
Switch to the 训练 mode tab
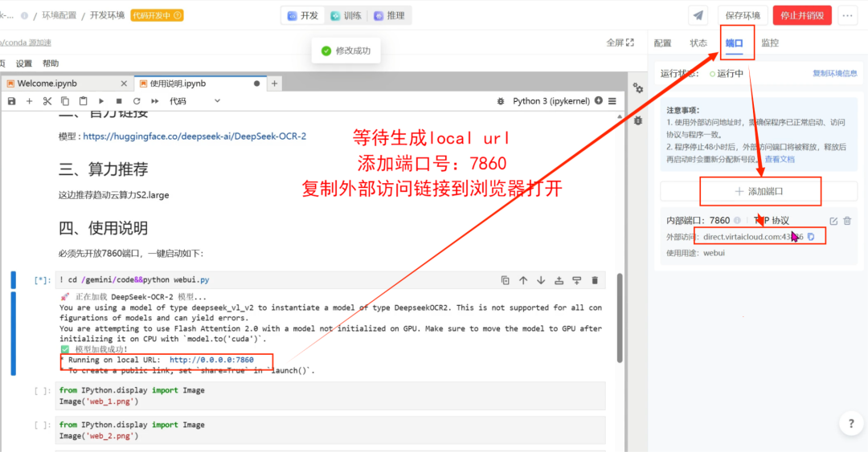tap(346, 15)
